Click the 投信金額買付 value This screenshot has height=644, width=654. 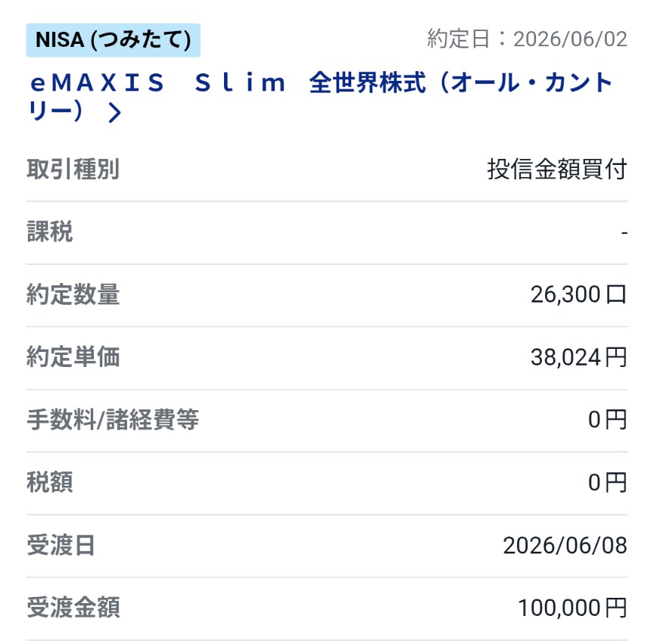pyautogui.click(x=557, y=169)
